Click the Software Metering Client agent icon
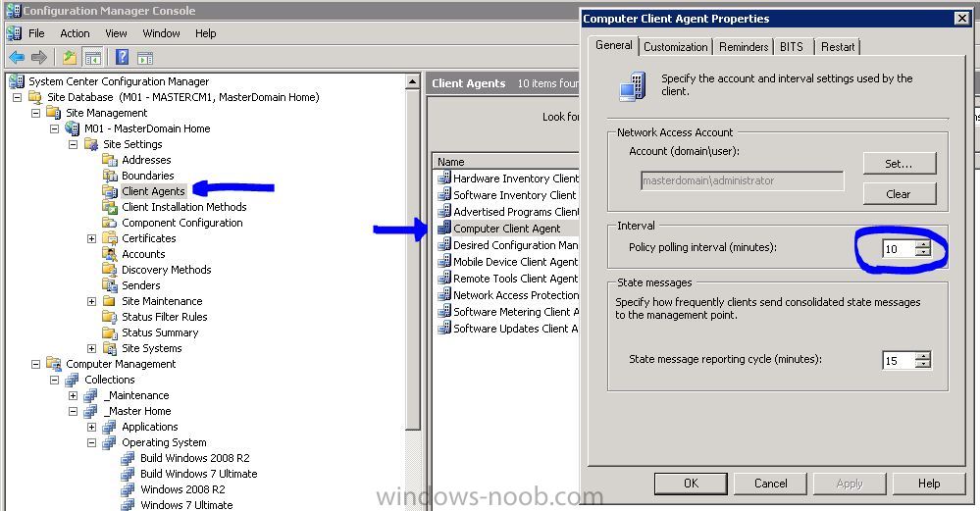The height and width of the screenshot is (511, 980). (444, 312)
